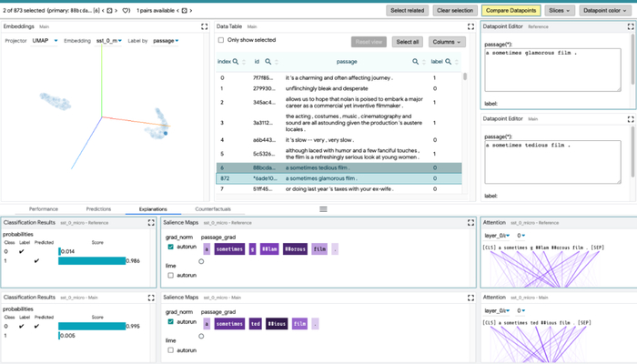Uncheck grad_norm autorun in the Reference Salience Maps panel

[171, 247]
